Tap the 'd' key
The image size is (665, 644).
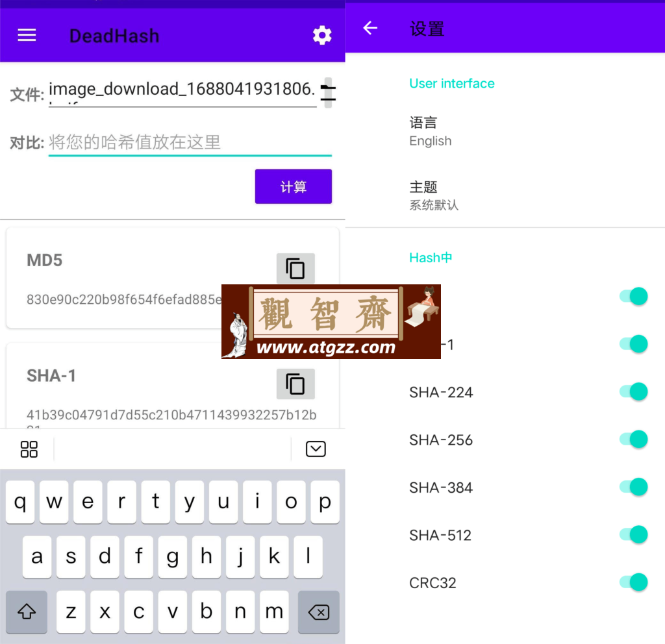click(x=105, y=557)
